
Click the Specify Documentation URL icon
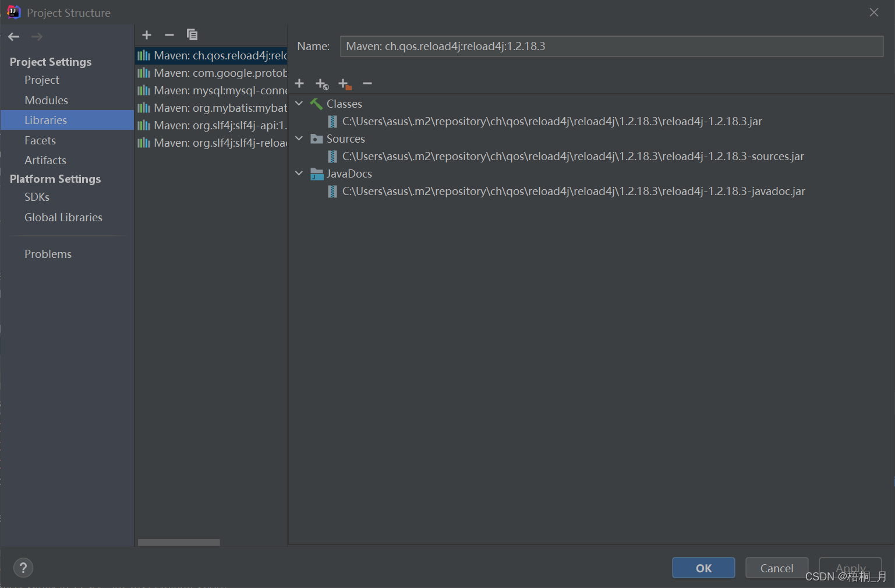tap(322, 84)
